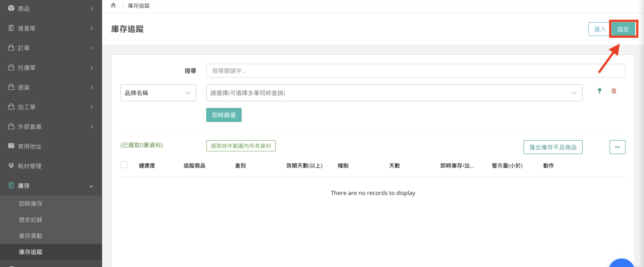Click the red trash delete icon
This screenshot has width=644, height=267.
click(x=614, y=91)
